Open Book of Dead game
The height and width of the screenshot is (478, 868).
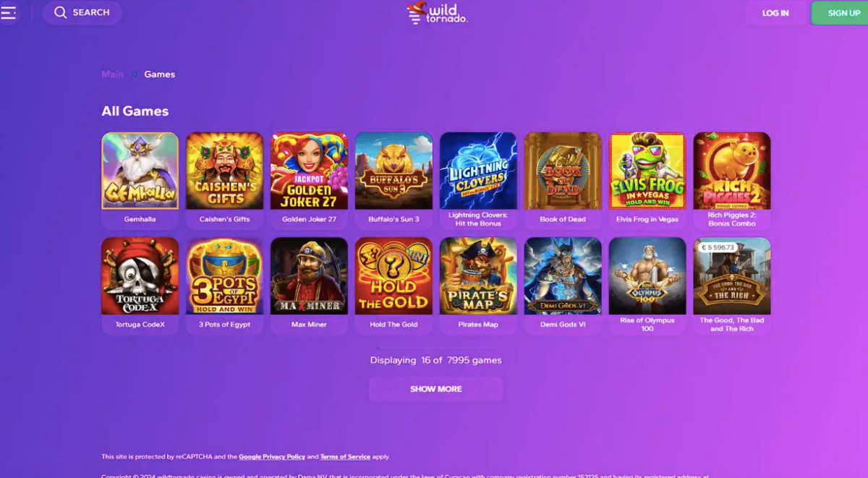(x=563, y=171)
